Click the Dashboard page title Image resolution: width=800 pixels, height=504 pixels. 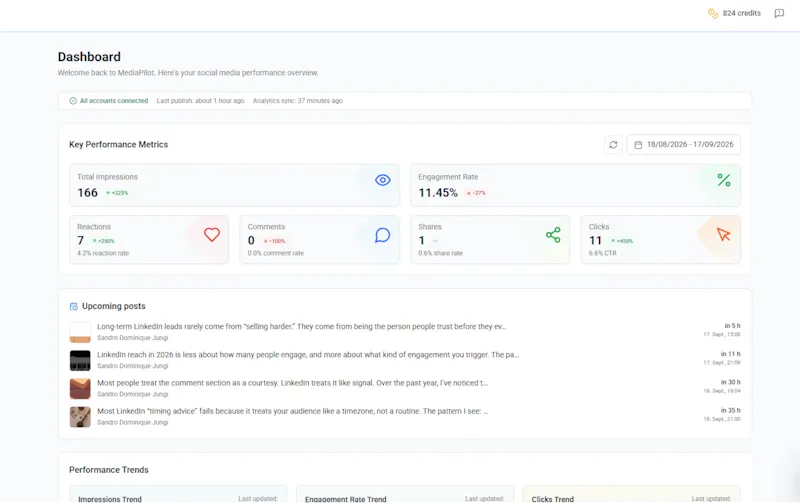tap(89, 57)
